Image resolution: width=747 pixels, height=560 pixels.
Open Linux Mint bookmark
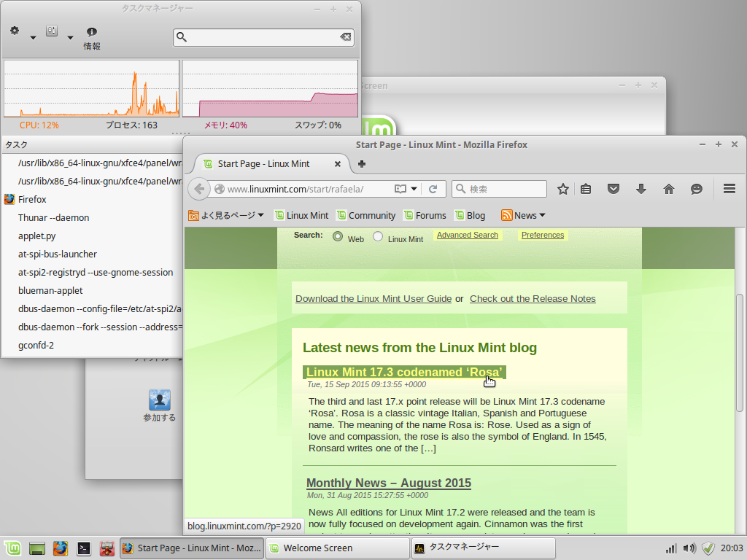pyautogui.click(x=301, y=215)
